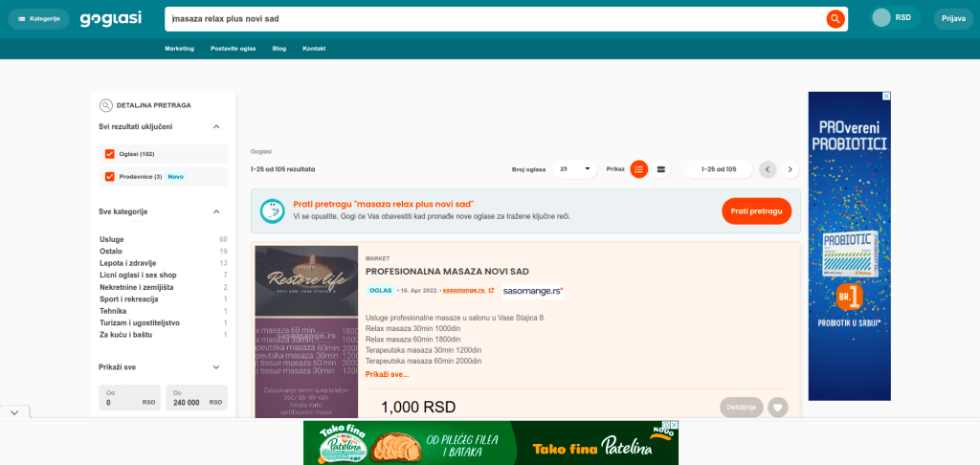The image size is (980, 465).
Task: Go to next results page arrow
Action: pyautogui.click(x=790, y=169)
